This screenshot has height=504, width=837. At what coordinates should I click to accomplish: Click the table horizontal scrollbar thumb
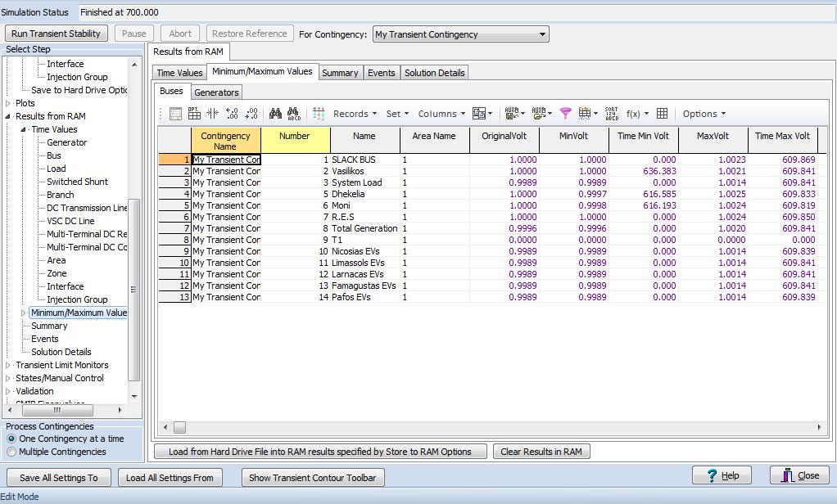(179, 427)
